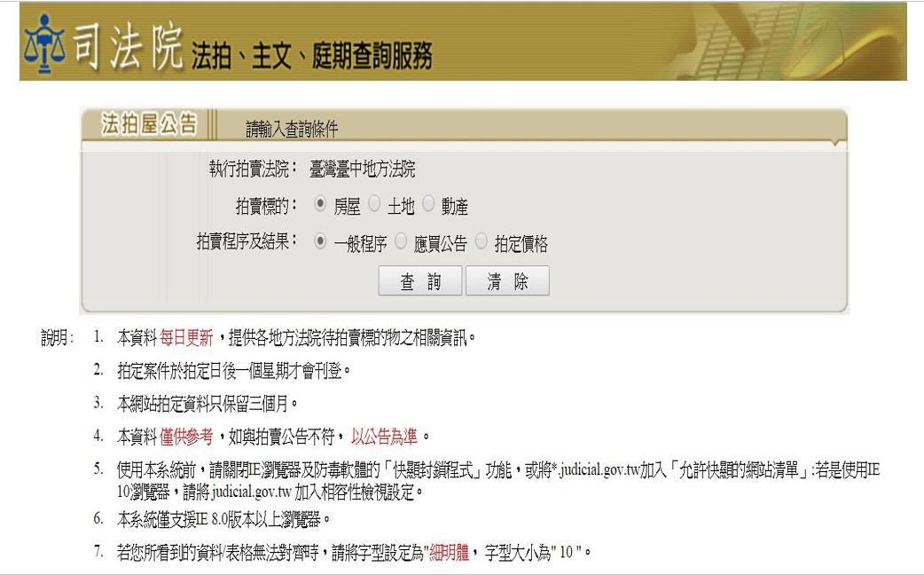The height and width of the screenshot is (575, 924).
Task: Click the 請輸入查詢條件 panel header
Action: 292,130
